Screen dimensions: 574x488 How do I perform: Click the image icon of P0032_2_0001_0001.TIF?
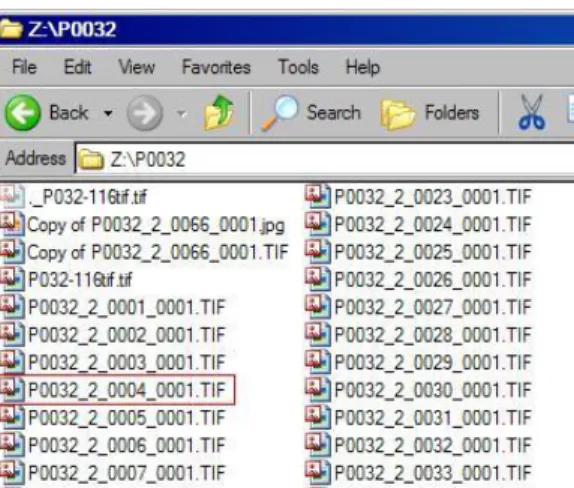point(12,307)
